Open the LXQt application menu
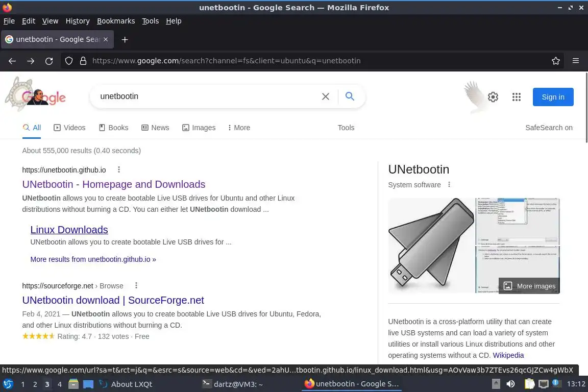The height and width of the screenshot is (392, 588). [x=8, y=384]
